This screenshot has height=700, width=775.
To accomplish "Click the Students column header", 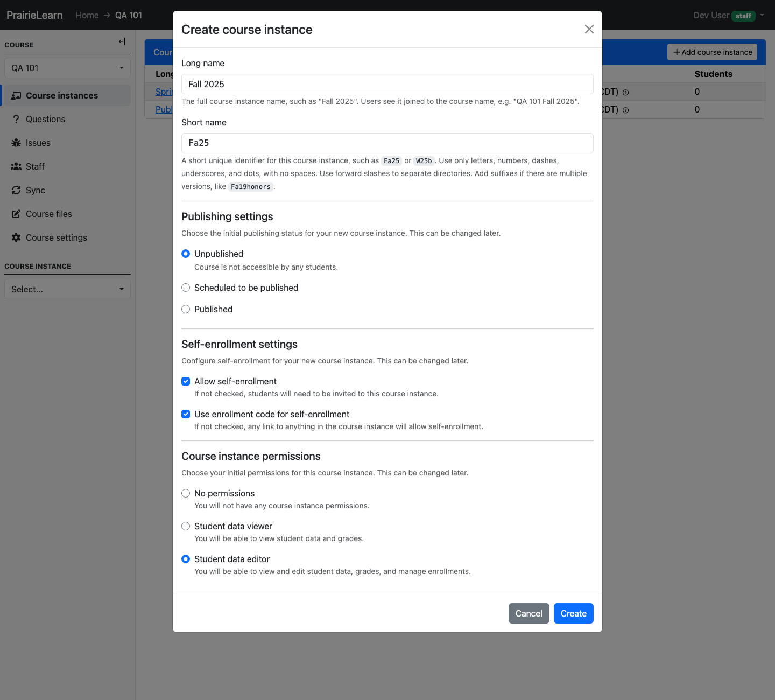I will coord(713,74).
